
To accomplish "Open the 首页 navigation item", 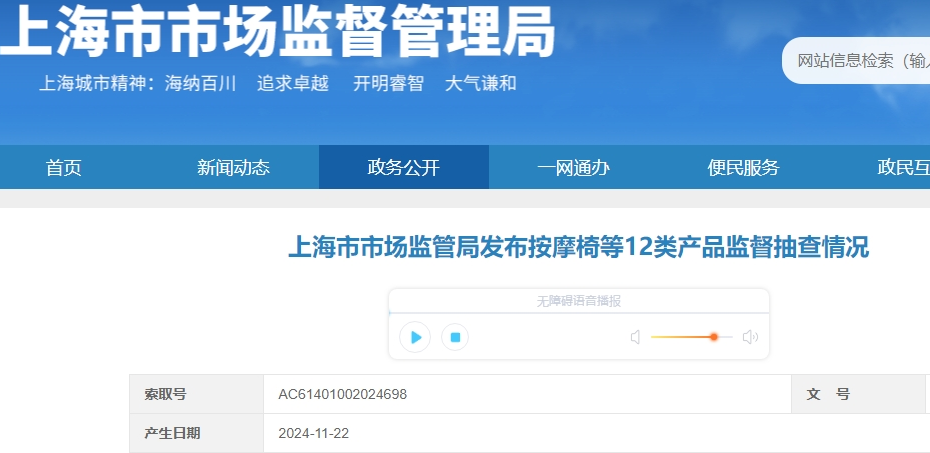I will (x=63, y=168).
